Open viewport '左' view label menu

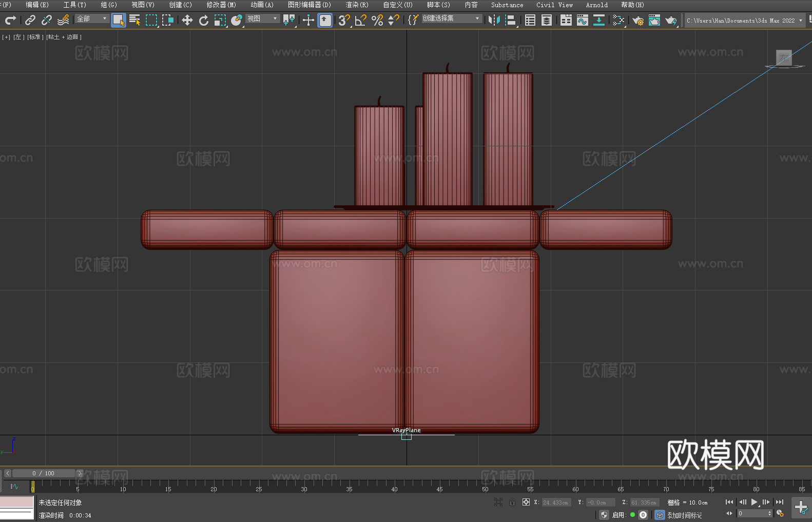[18, 37]
